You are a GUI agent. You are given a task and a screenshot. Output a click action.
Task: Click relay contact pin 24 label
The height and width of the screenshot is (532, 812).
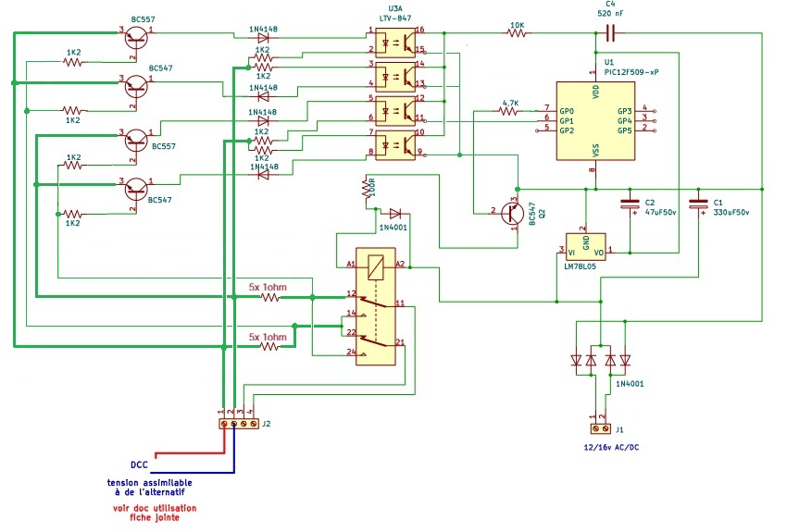pyautogui.click(x=351, y=352)
